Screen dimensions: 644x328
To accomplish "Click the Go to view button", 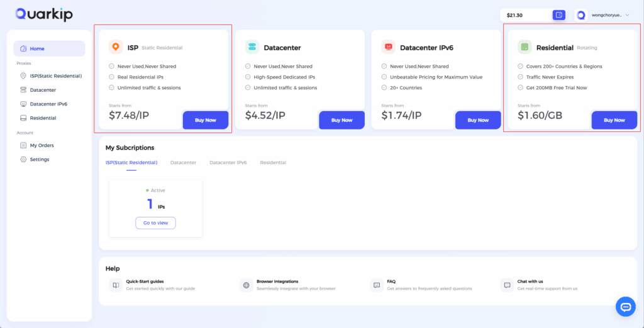I will click(156, 223).
